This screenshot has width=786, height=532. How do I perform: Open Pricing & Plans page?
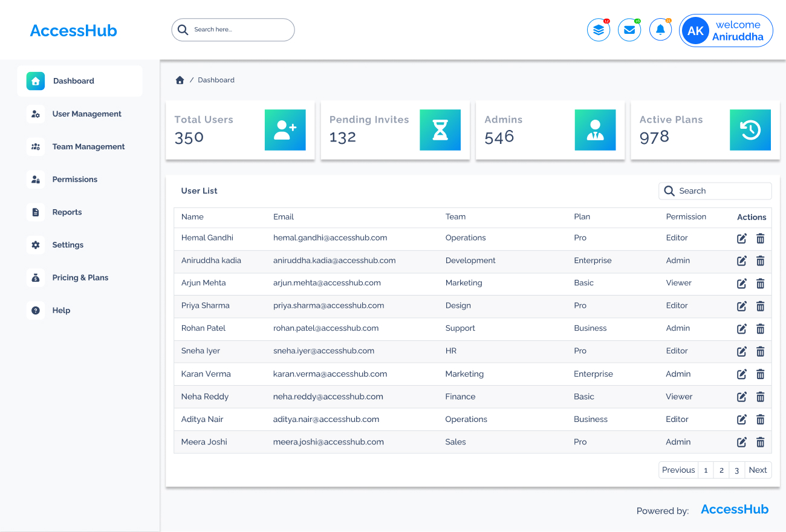point(80,278)
